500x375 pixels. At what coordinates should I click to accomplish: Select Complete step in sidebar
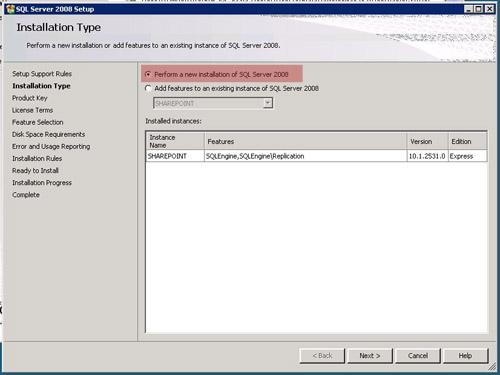26,195
